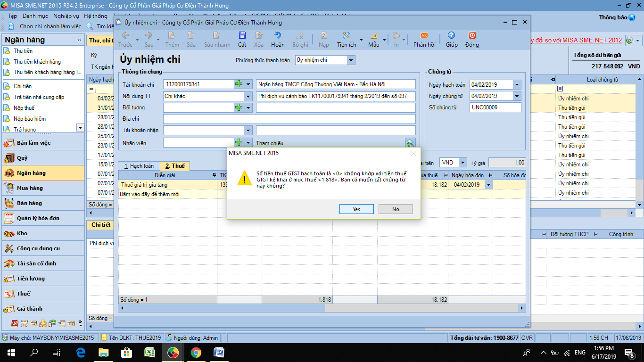The image size is (644, 362).
Task: Switch to the 2. Thuế tab
Action: coord(175,166)
